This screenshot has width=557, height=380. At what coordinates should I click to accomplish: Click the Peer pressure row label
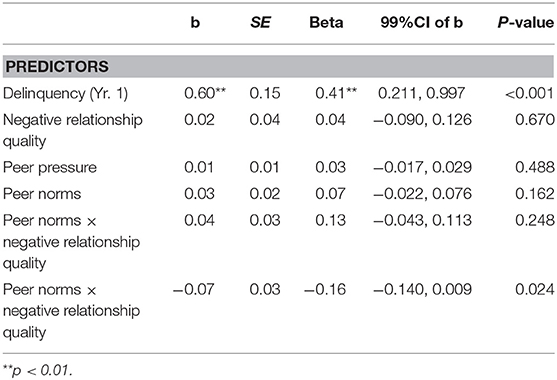click(50, 168)
